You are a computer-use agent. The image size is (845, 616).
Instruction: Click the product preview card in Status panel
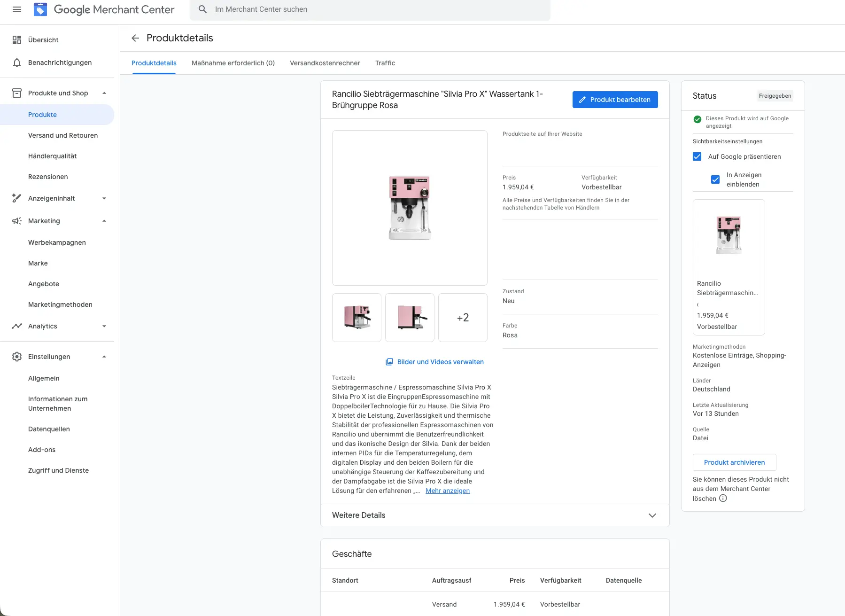tap(729, 267)
